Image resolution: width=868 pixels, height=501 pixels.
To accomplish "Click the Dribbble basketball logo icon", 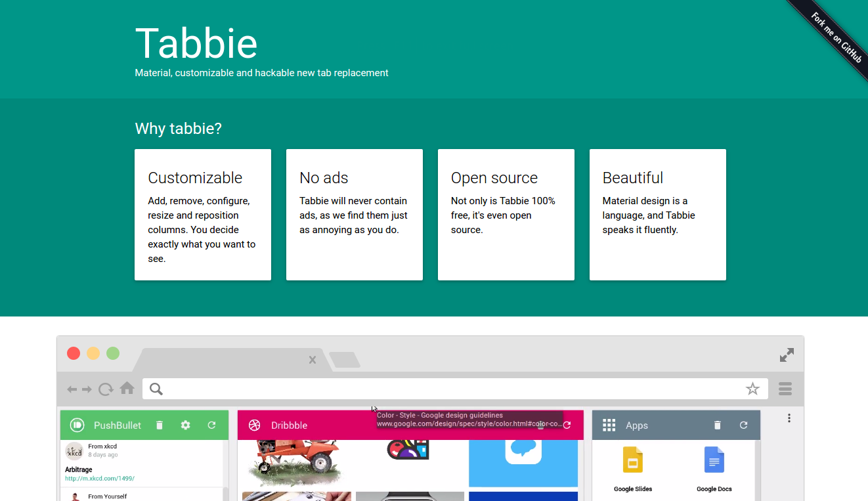I will pos(255,425).
